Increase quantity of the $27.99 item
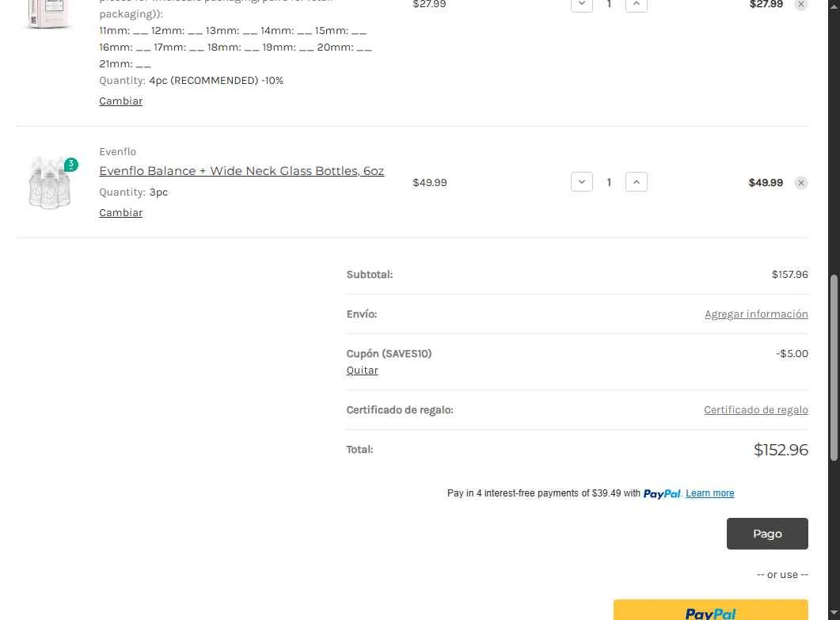This screenshot has width=840, height=620. (637, 5)
